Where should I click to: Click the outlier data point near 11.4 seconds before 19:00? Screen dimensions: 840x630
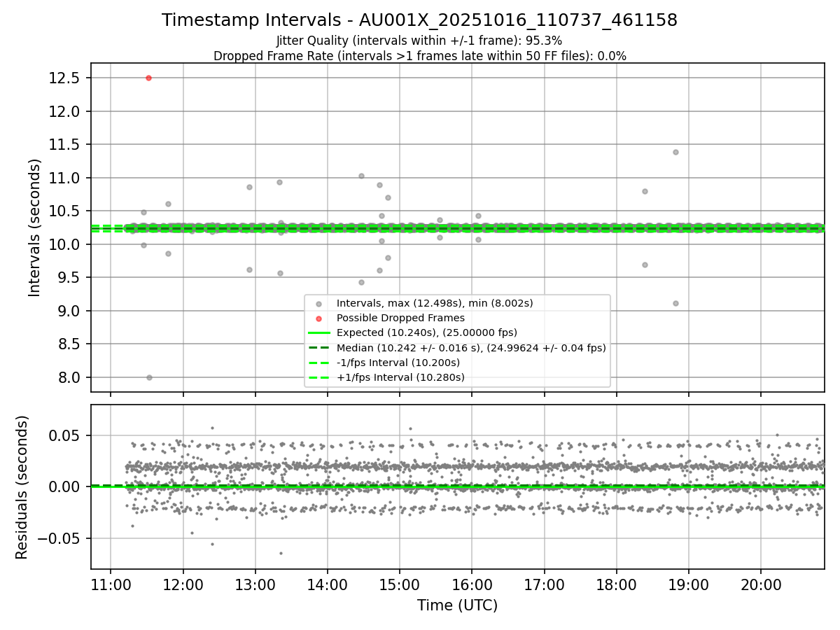tap(675, 152)
